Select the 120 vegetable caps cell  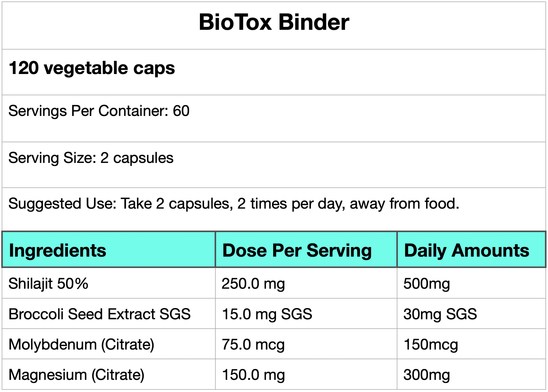92,68
